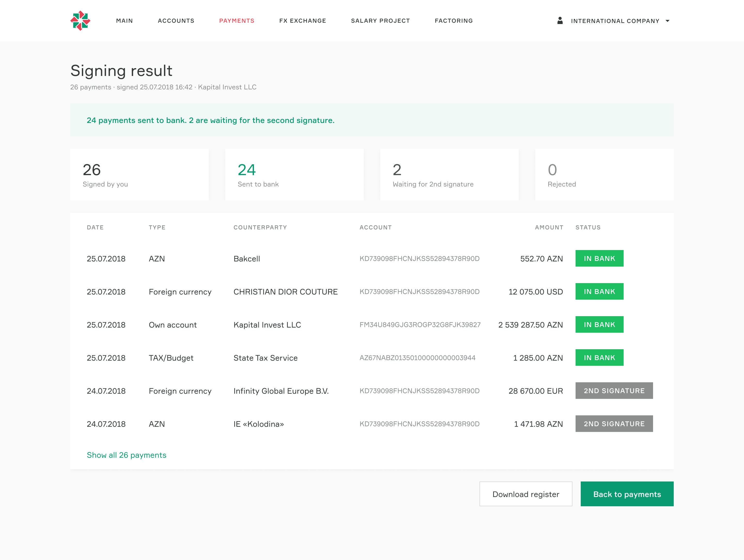Viewport: 744px width, 560px height.
Task: Click the Back to payments button
Action: [627, 494]
